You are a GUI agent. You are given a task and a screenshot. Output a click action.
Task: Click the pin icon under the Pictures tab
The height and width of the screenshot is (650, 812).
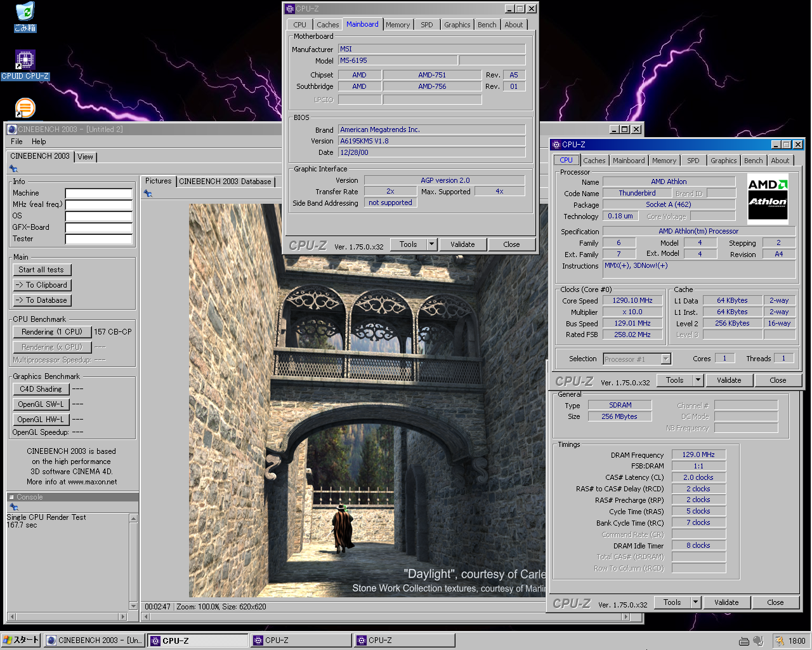point(148,193)
